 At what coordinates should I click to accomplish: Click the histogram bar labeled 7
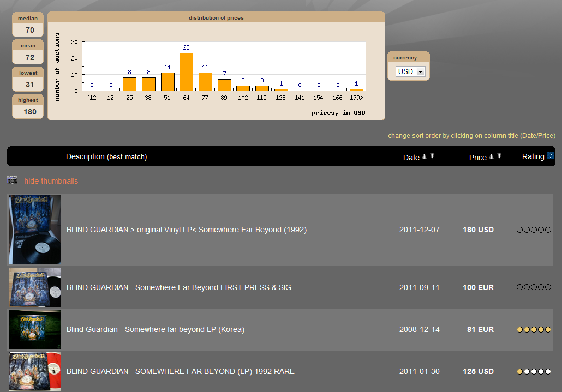click(x=224, y=85)
